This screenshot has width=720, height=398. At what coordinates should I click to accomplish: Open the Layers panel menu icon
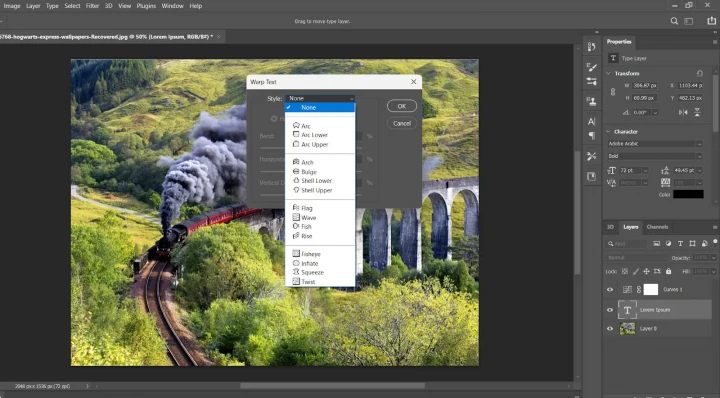click(714, 227)
